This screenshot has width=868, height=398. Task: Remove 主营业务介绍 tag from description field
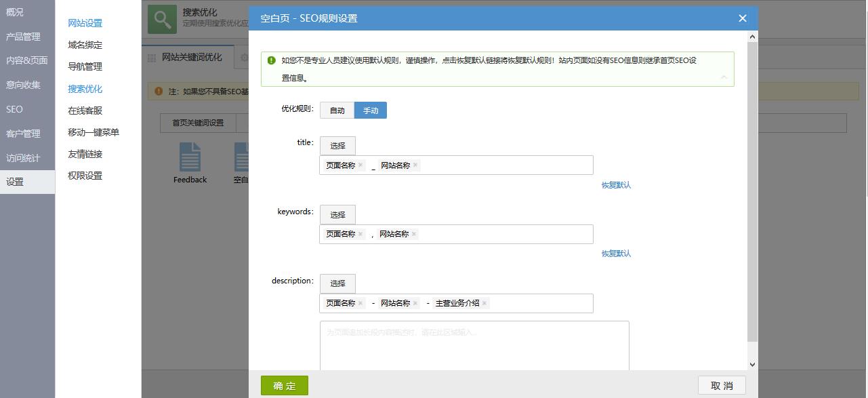coord(484,303)
